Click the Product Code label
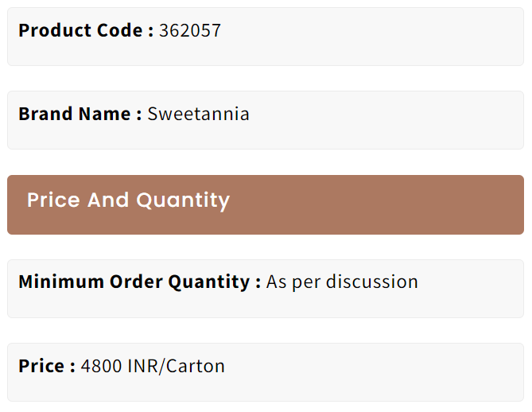Screen dimensions: 532x412 point(86,30)
